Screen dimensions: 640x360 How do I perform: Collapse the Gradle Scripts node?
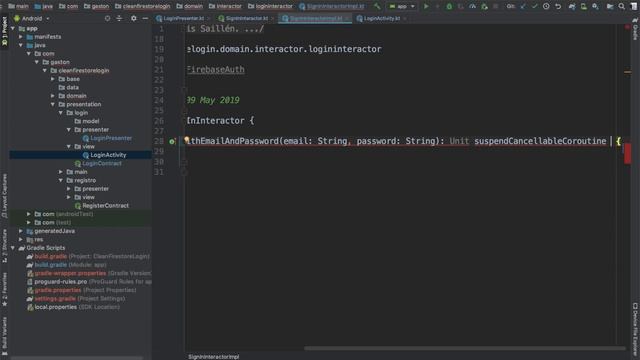(x=13, y=248)
